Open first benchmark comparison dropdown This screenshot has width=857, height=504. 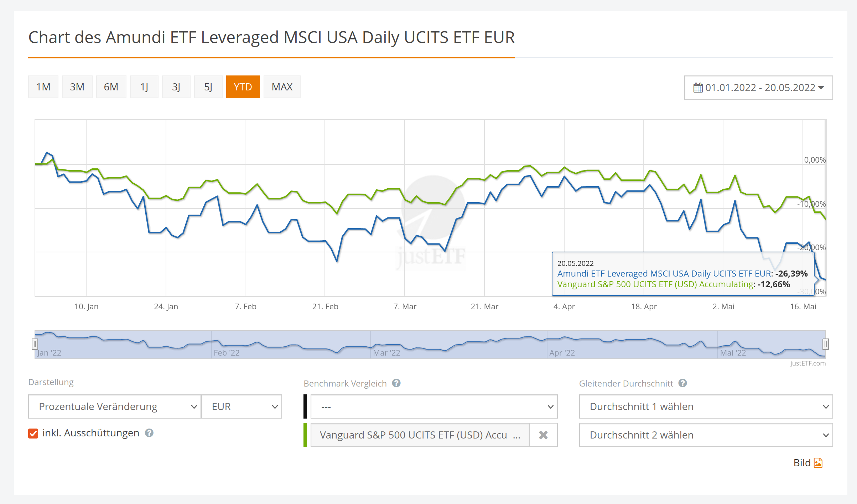(x=433, y=406)
